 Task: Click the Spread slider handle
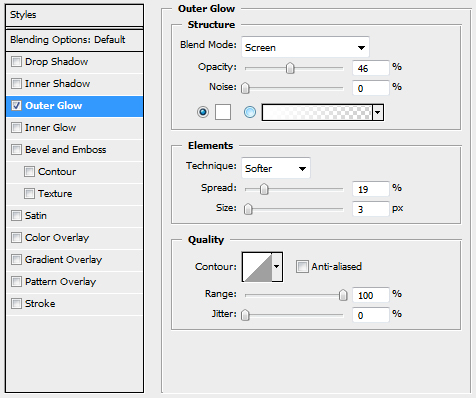click(x=264, y=189)
